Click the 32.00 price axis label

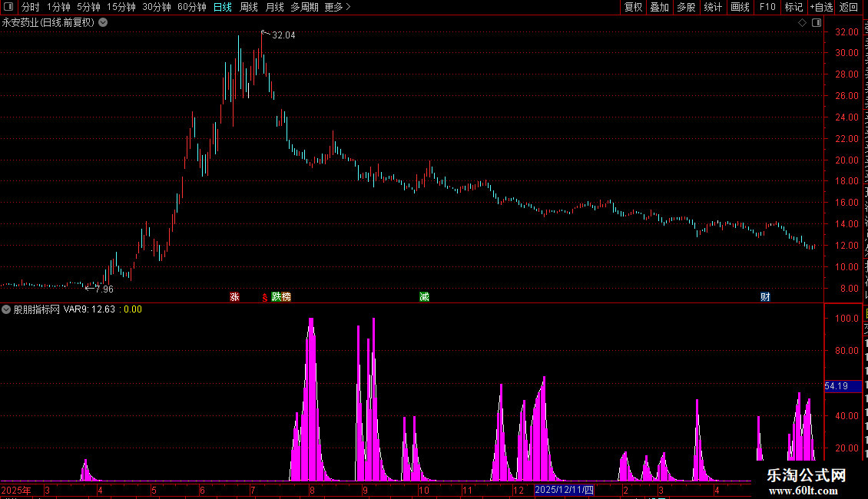[x=847, y=32]
